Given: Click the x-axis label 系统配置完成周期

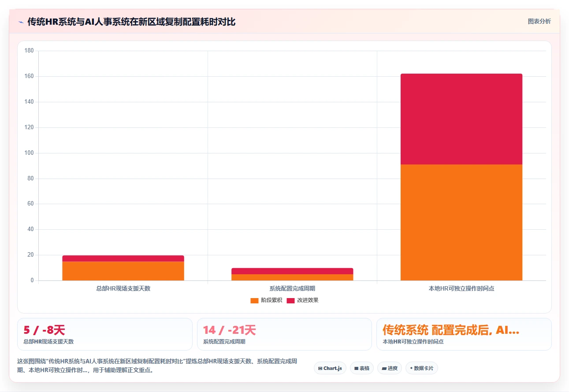Looking at the screenshot, I should click(x=292, y=288).
